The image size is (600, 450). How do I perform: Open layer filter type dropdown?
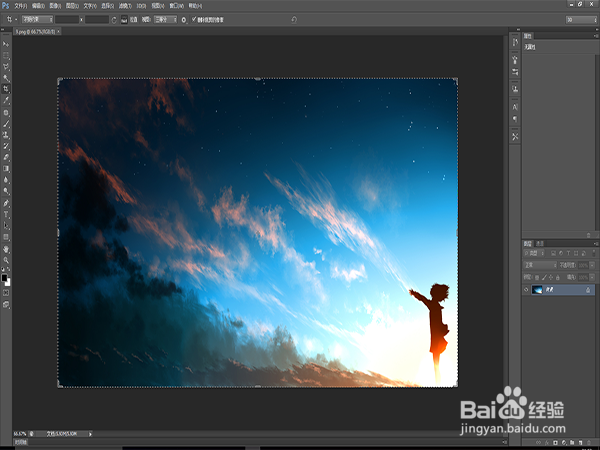click(534, 253)
